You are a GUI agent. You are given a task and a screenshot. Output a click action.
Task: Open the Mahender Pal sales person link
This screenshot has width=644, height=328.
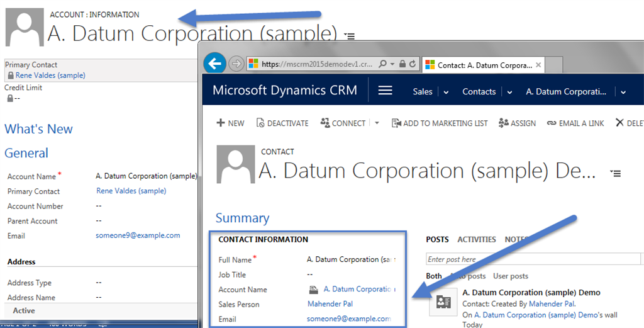click(x=330, y=304)
